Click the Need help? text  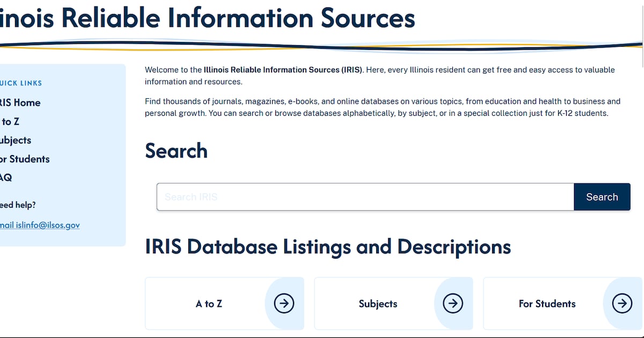(18, 205)
